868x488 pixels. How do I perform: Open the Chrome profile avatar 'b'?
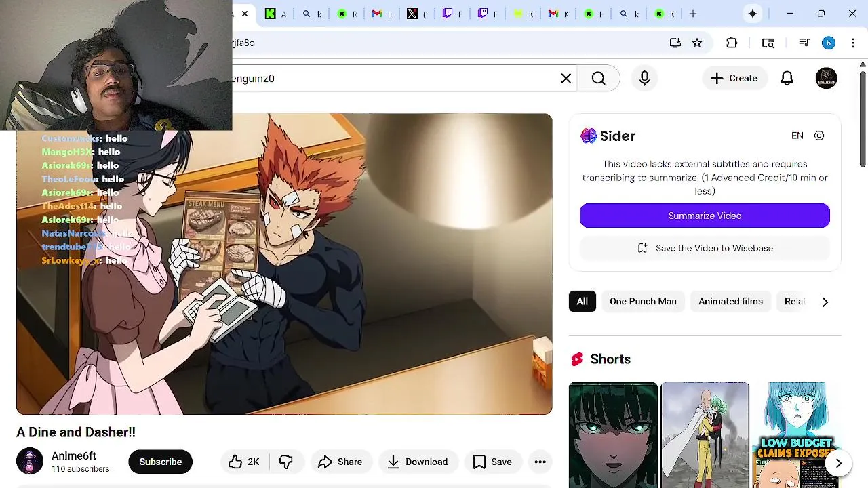click(x=828, y=43)
